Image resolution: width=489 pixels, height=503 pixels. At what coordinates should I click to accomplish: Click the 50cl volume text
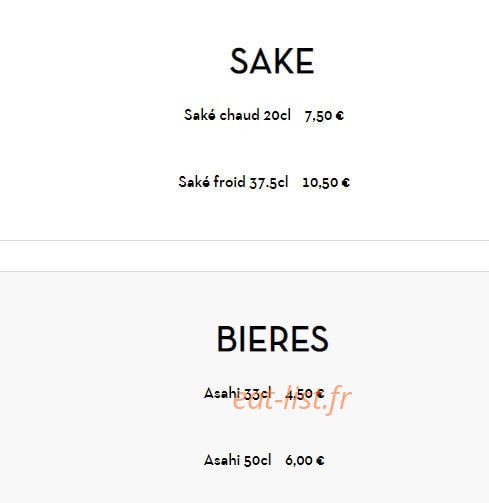tap(257, 461)
